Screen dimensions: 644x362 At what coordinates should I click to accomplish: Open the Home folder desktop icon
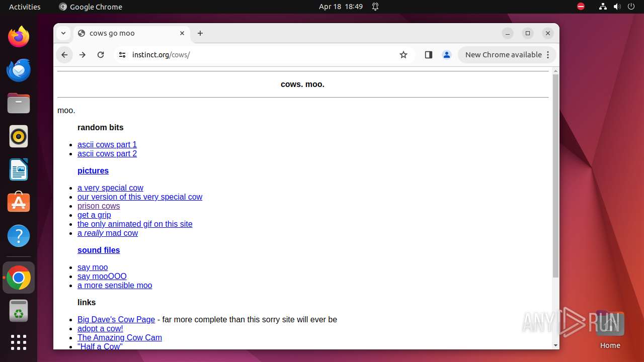(x=610, y=329)
